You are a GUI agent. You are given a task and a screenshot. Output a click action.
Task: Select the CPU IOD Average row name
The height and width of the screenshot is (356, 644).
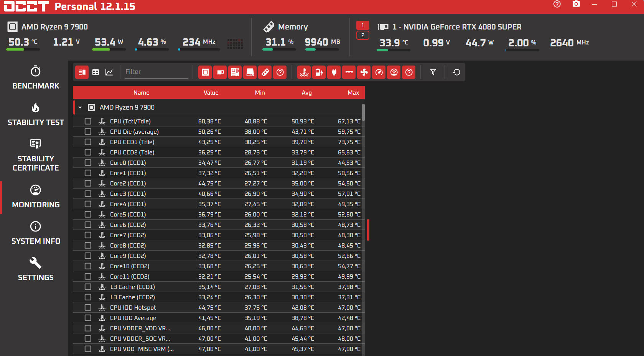pos(133,318)
